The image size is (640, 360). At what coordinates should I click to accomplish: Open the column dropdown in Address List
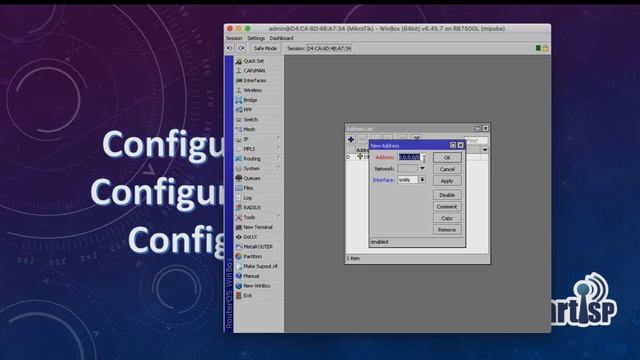click(484, 150)
